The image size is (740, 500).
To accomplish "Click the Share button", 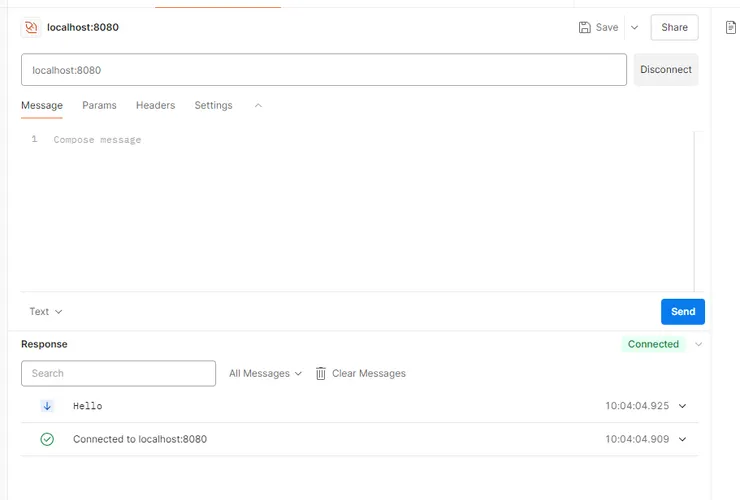I will click(x=674, y=27).
